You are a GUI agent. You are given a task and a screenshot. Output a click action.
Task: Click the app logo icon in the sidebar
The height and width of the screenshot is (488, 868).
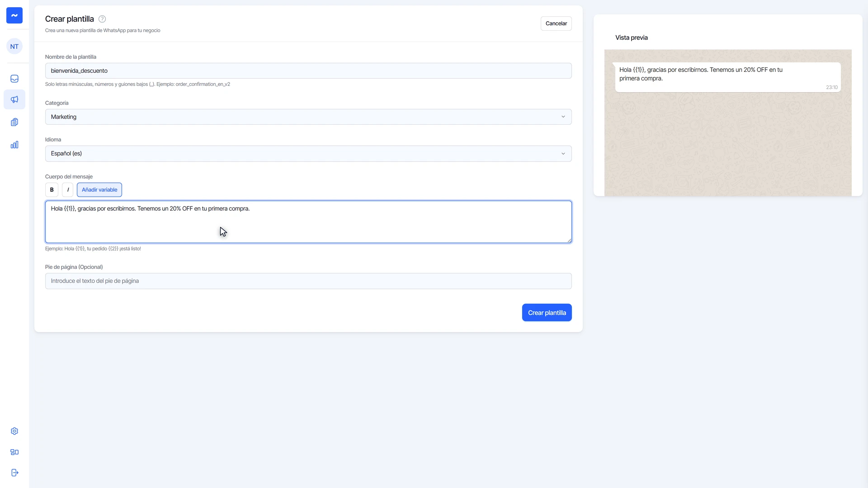tap(14, 15)
